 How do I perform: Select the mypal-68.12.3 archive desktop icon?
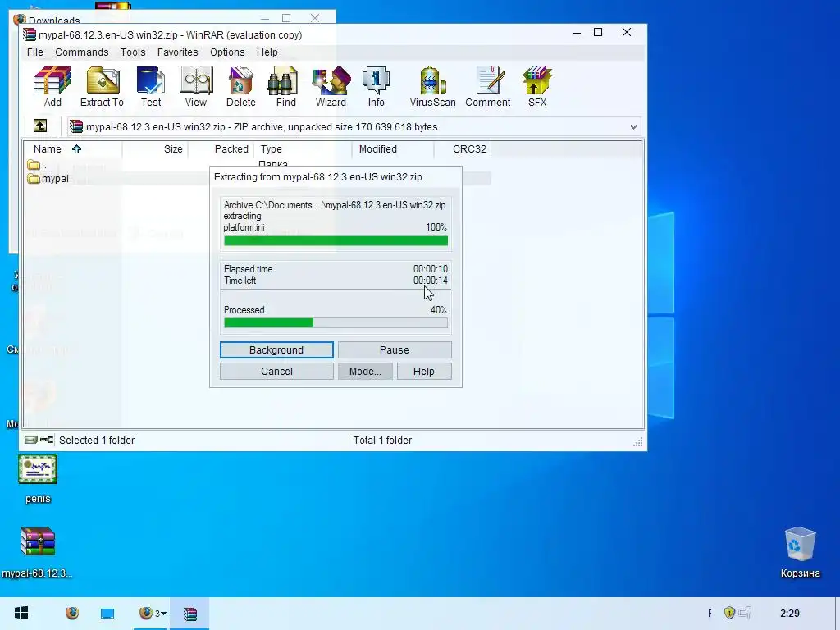[37, 554]
